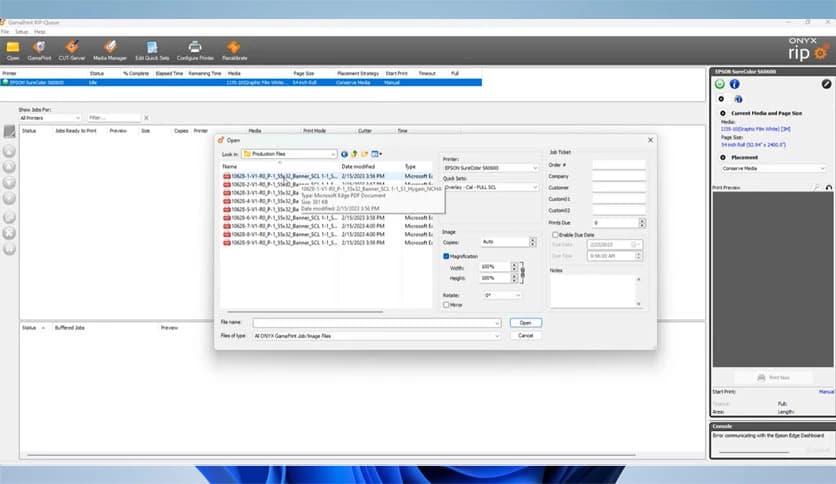This screenshot has height=484, width=836.
Task: Open the All Printers filter dropdown
Action: (x=77, y=118)
